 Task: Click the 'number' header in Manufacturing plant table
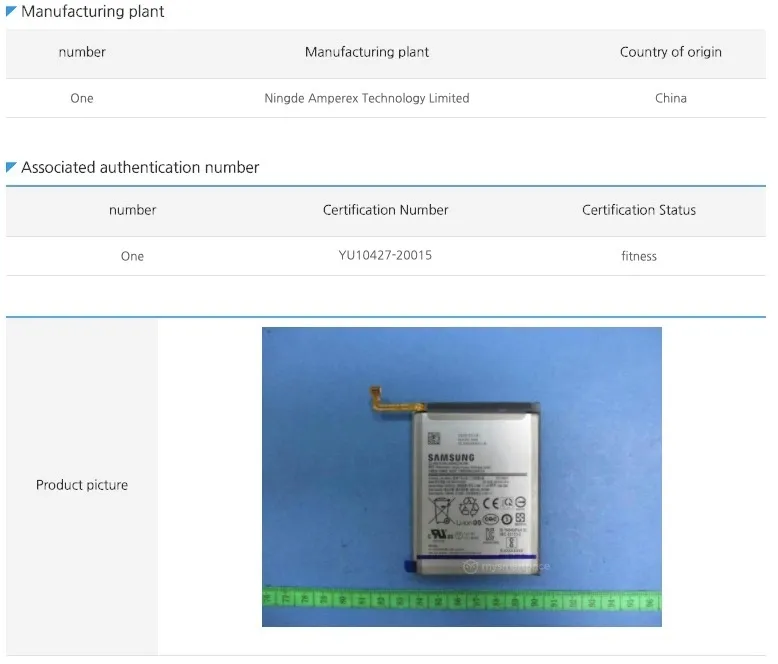tap(82, 52)
